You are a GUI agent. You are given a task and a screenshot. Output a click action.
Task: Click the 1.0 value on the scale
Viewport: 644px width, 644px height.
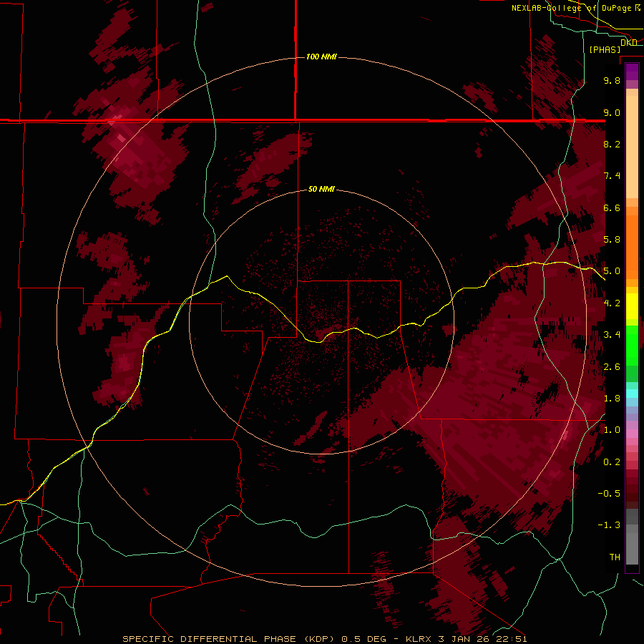(612, 430)
